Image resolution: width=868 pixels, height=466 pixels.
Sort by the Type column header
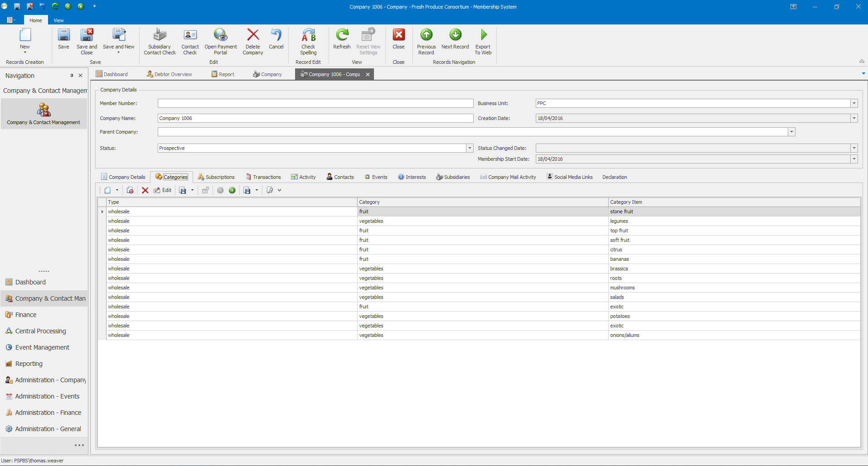(x=232, y=202)
